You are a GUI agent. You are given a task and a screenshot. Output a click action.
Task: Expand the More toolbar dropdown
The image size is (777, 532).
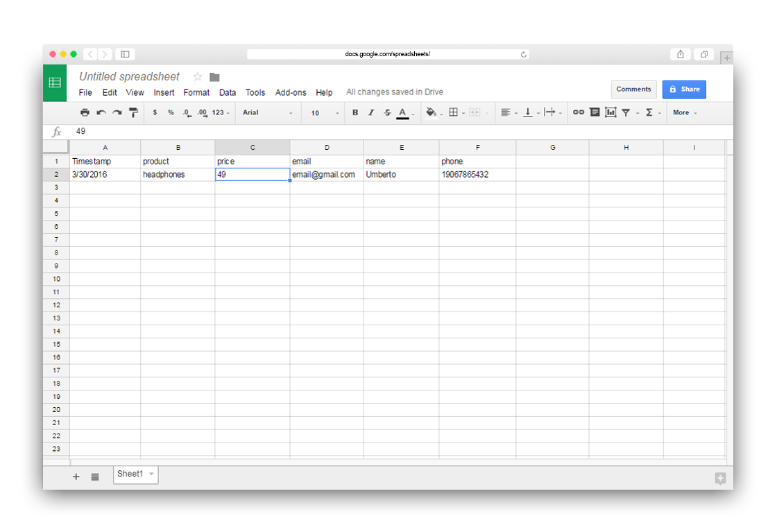coord(685,113)
